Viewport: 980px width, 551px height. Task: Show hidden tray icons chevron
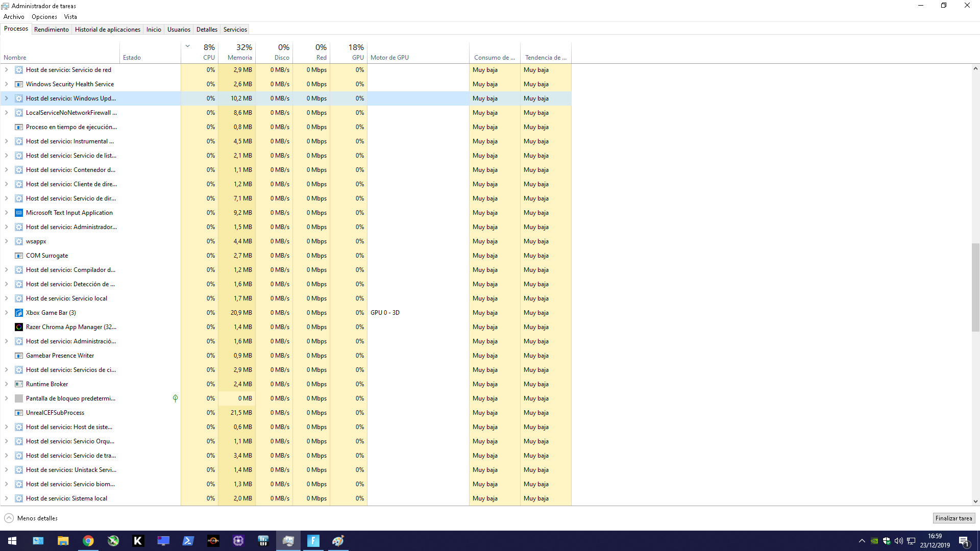pos(862,541)
